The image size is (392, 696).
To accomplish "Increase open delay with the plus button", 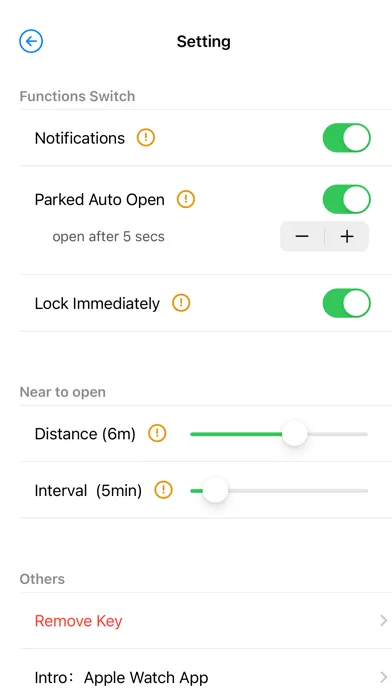I will pos(347,236).
